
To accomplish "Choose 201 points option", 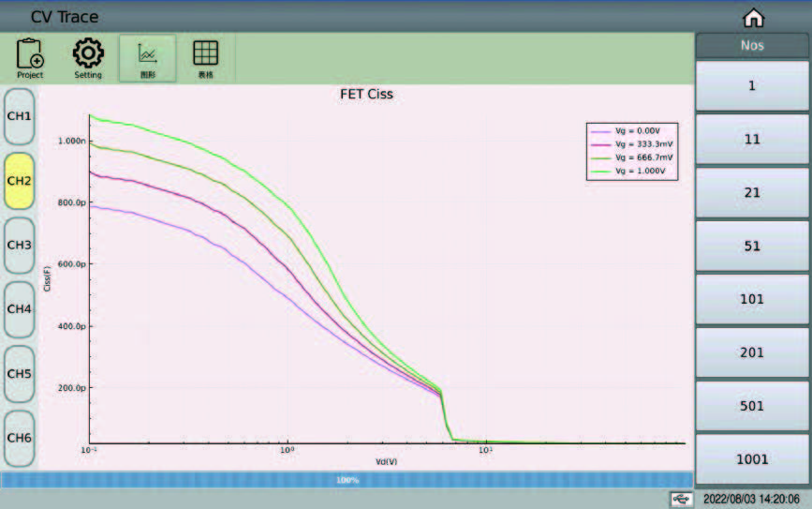I will coord(751,352).
